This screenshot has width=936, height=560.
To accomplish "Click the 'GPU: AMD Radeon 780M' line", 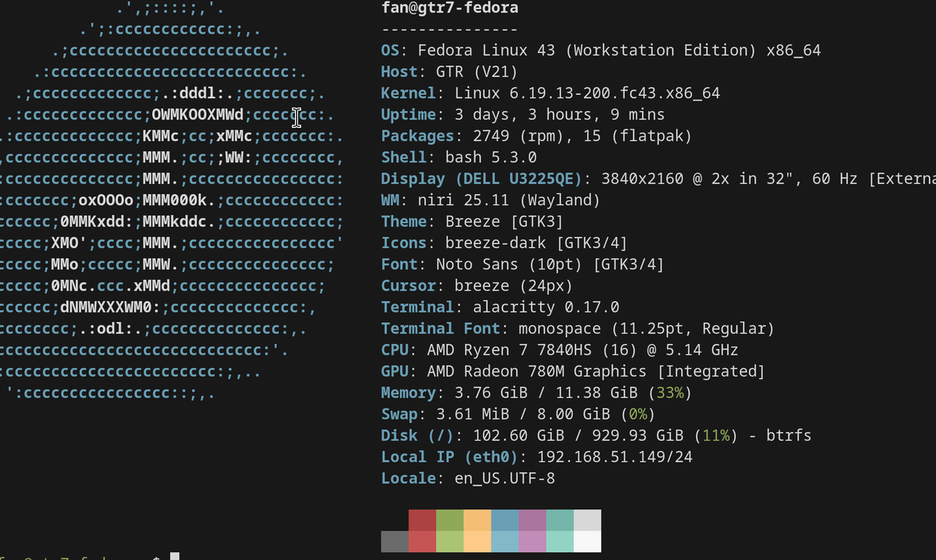I will point(573,372).
